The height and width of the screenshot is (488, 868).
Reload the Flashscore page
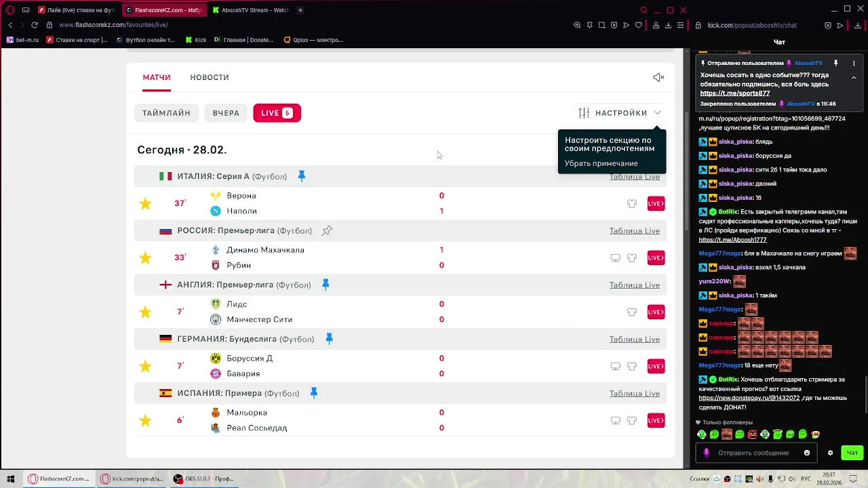tap(35, 25)
